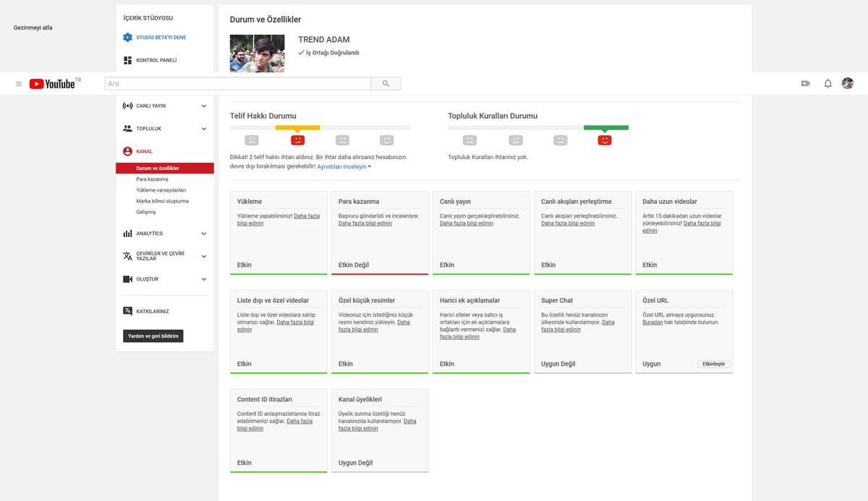Open the hamburger guide menu

tap(19, 84)
